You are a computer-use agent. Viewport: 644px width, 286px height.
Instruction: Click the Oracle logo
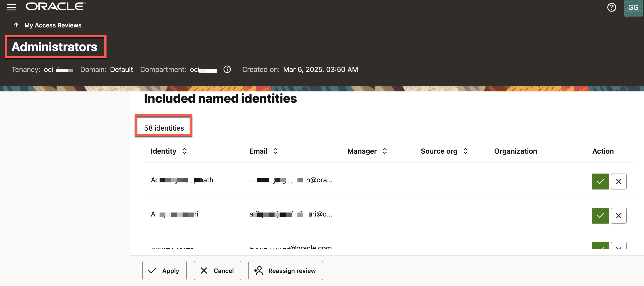[x=55, y=6]
